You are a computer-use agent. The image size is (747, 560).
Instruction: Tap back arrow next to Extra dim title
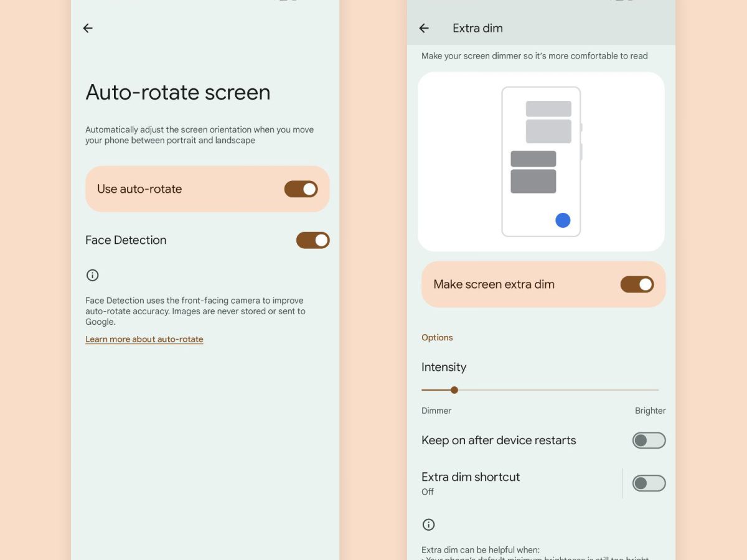coord(424,28)
